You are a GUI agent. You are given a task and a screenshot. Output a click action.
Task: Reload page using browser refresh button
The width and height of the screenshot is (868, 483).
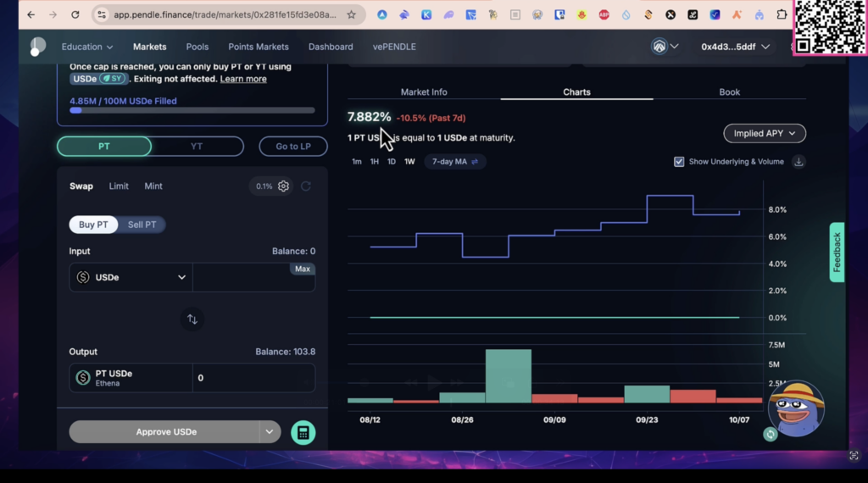pyautogui.click(x=75, y=15)
